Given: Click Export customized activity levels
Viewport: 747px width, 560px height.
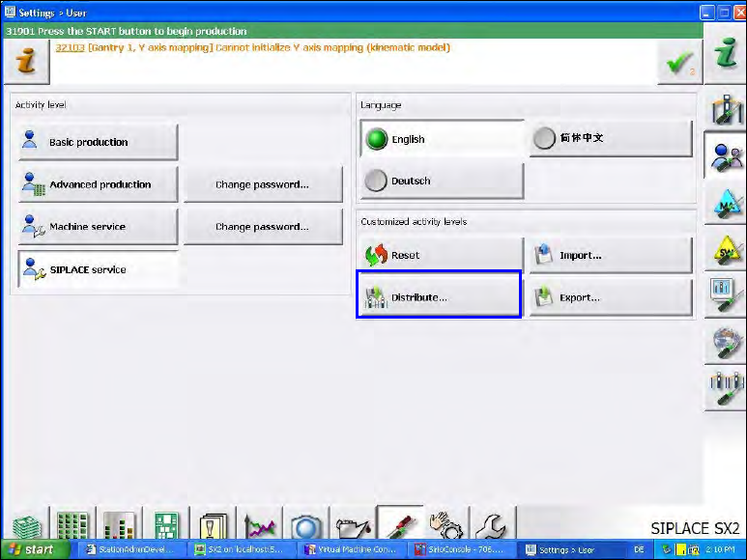Looking at the screenshot, I should pos(611,297).
